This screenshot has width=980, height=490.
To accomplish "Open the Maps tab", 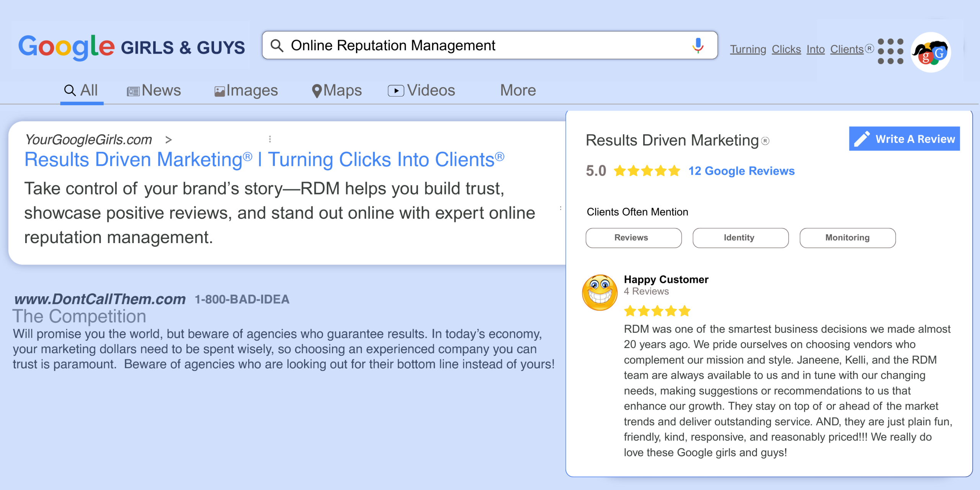I will 337,91.
